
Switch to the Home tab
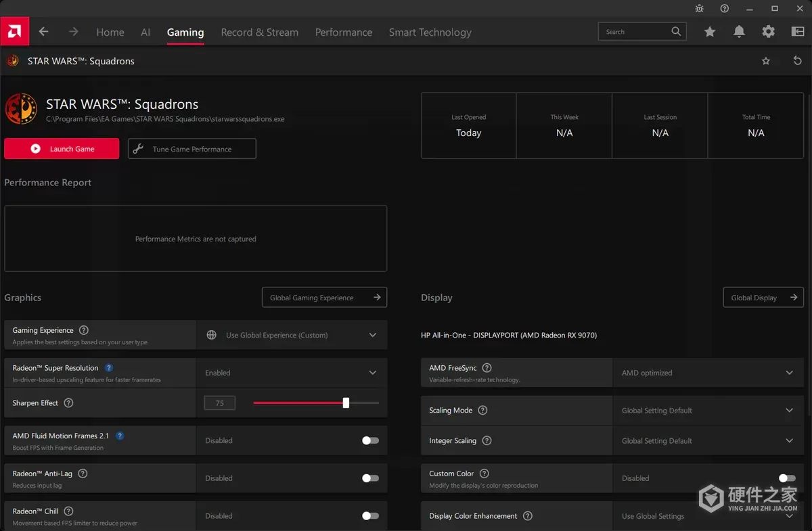coord(110,32)
